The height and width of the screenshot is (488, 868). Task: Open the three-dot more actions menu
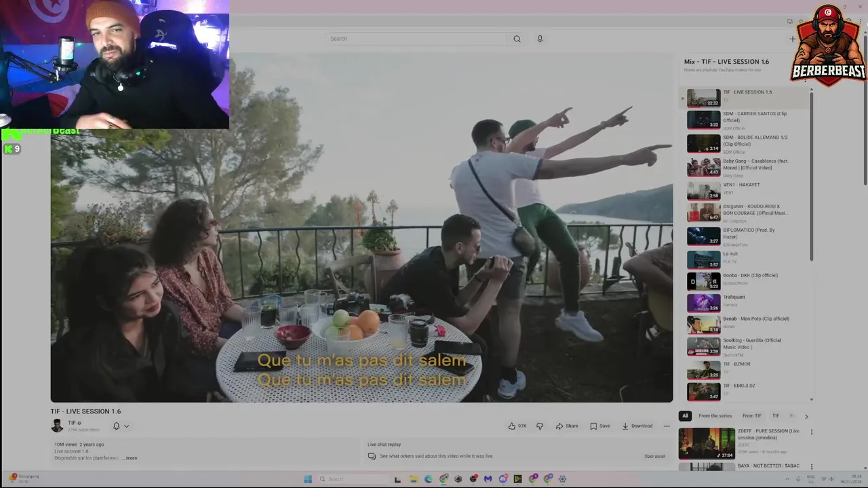pyautogui.click(x=667, y=426)
